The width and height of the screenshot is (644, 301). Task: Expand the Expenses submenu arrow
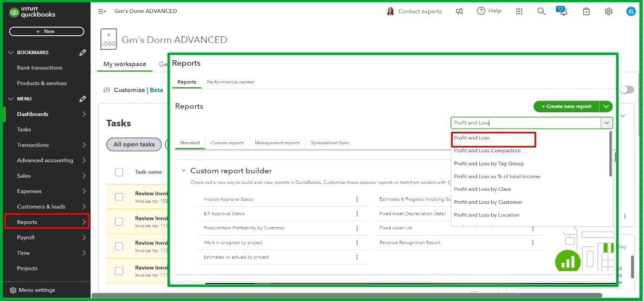(x=84, y=191)
